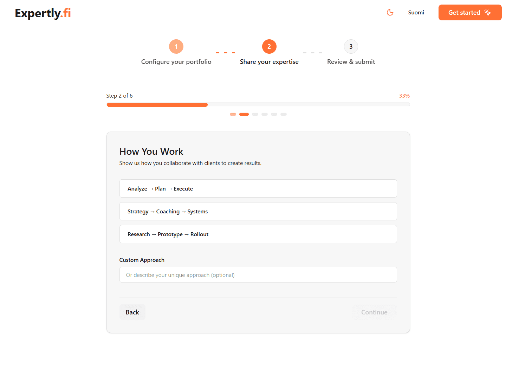Switch language to Suomi
This screenshot has width=532, height=392.
point(416,13)
